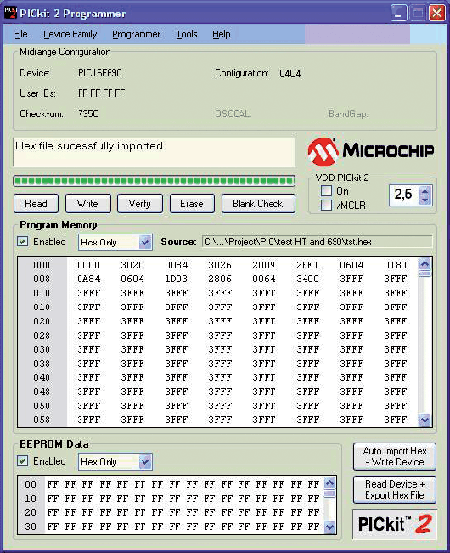Click the PICkit 2 title bar icon
The height and width of the screenshot is (553, 450).
coord(10,13)
